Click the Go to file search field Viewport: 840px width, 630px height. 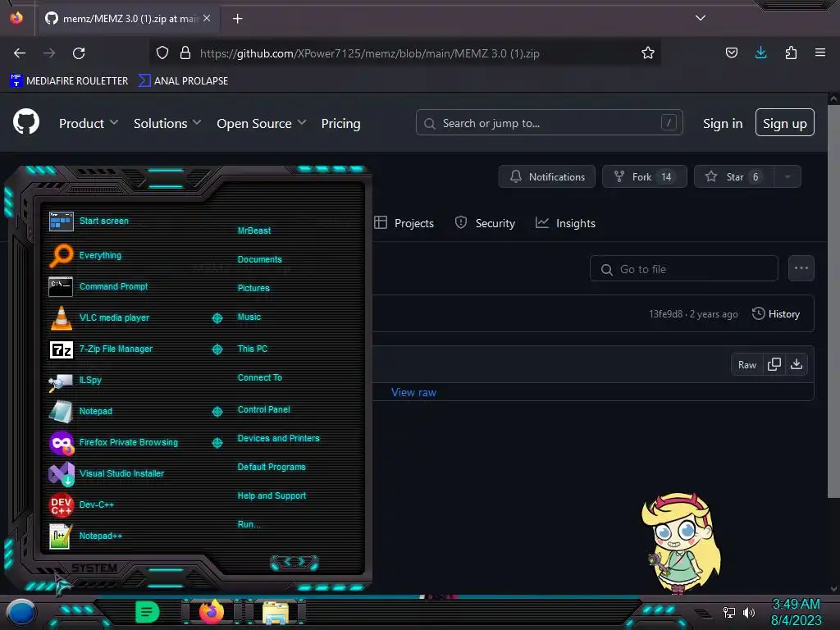[683, 269]
